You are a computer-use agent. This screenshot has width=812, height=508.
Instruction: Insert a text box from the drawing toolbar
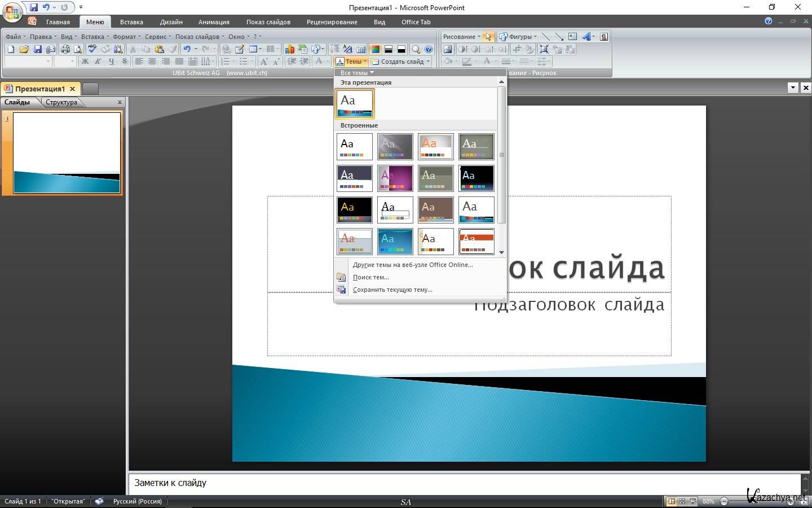click(572, 37)
